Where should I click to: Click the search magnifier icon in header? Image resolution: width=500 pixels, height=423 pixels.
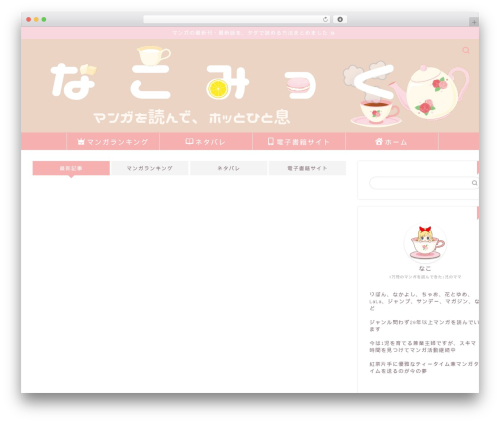(466, 50)
